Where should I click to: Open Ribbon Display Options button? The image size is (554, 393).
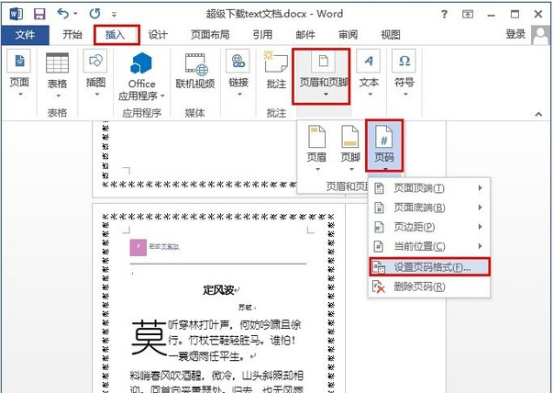[467, 14]
